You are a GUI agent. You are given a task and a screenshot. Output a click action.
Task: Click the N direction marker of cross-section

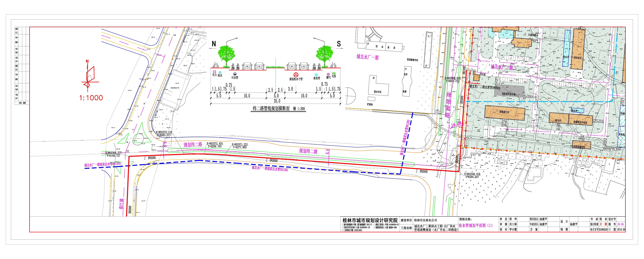tap(214, 44)
